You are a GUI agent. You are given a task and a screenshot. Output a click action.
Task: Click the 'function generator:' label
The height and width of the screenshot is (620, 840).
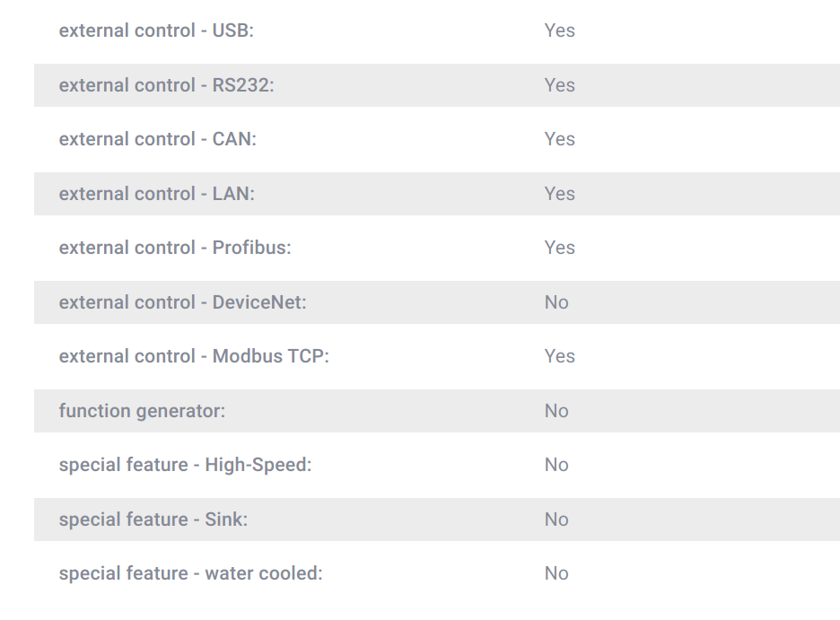(x=142, y=411)
